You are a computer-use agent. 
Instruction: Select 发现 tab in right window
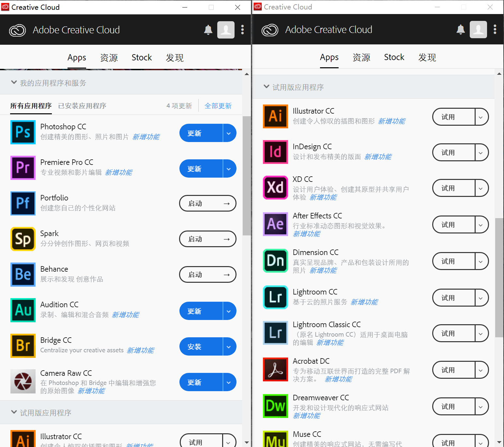[427, 57]
